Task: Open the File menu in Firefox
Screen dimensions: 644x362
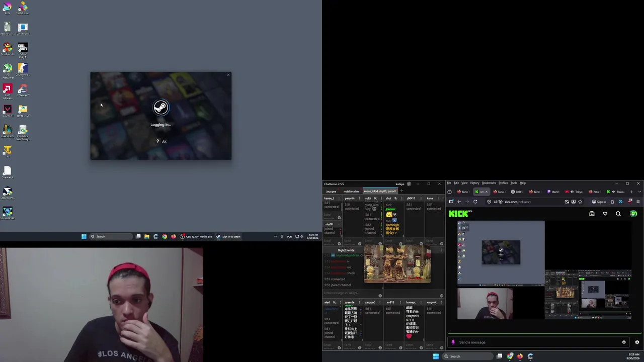Action: click(449, 183)
